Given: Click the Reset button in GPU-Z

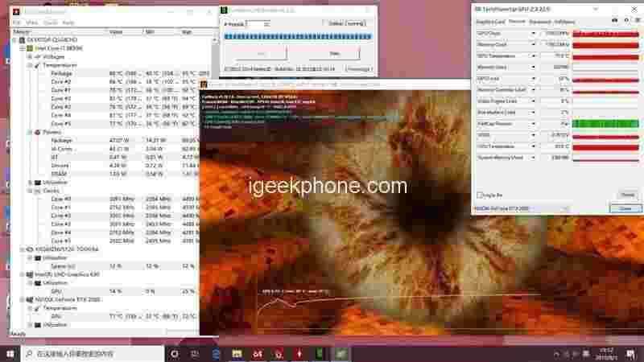Looking at the screenshot, I should pyautogui.click(x=627, y=195).
